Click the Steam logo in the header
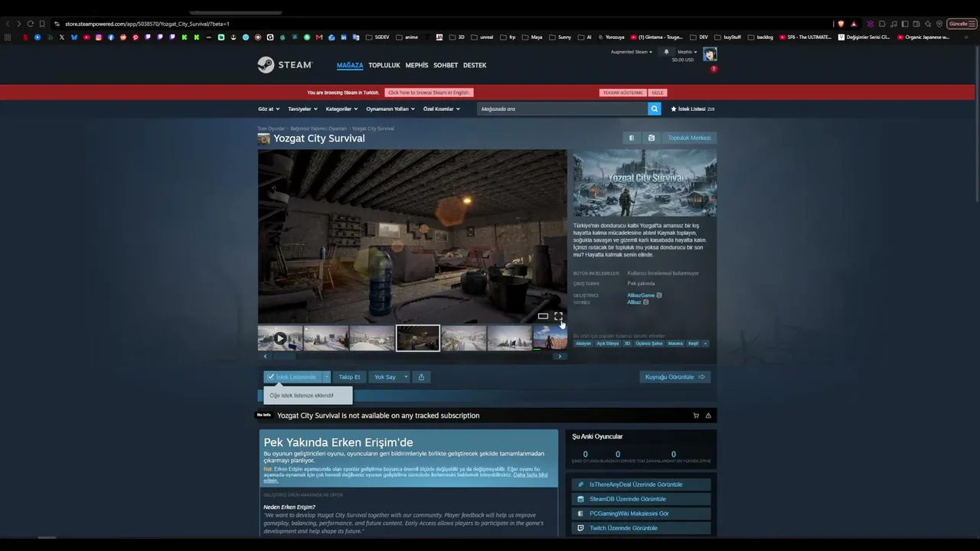 tap(284, 65)
